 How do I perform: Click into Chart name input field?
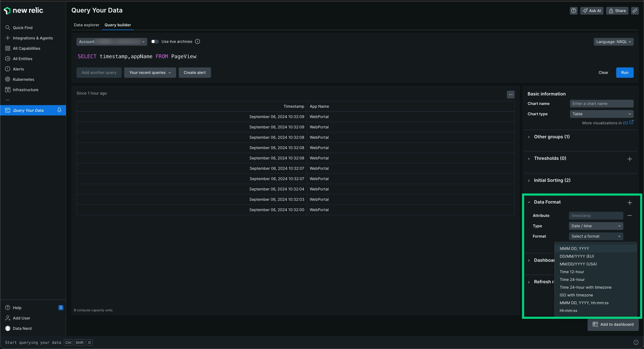pyautogui.click(x=602, y=104)
